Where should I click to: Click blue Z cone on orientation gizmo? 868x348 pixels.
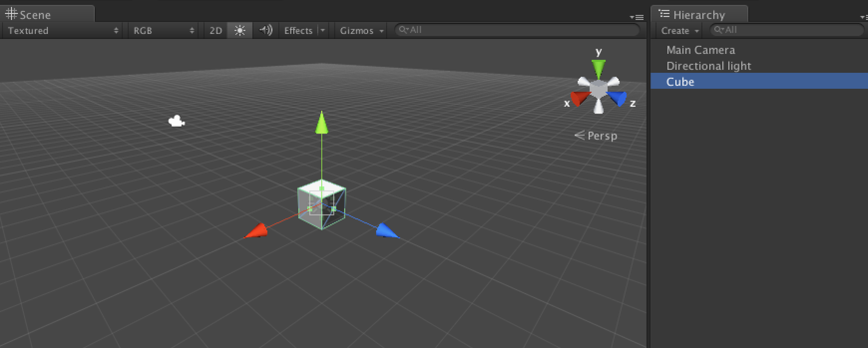(618, 98)
